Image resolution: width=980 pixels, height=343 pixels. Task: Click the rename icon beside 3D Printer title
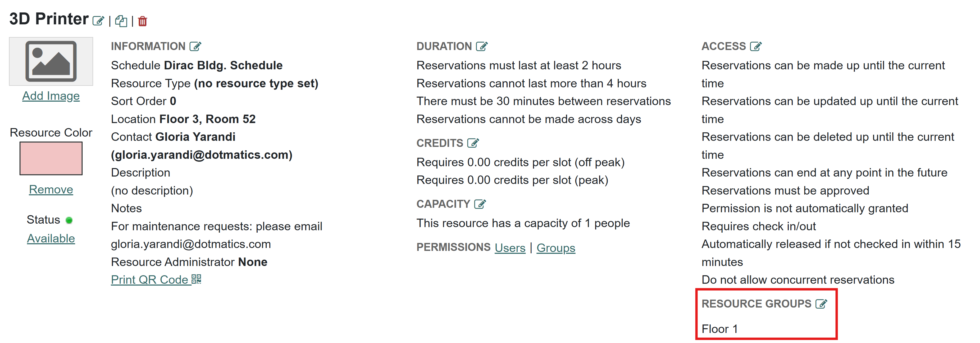click(98, 21)
